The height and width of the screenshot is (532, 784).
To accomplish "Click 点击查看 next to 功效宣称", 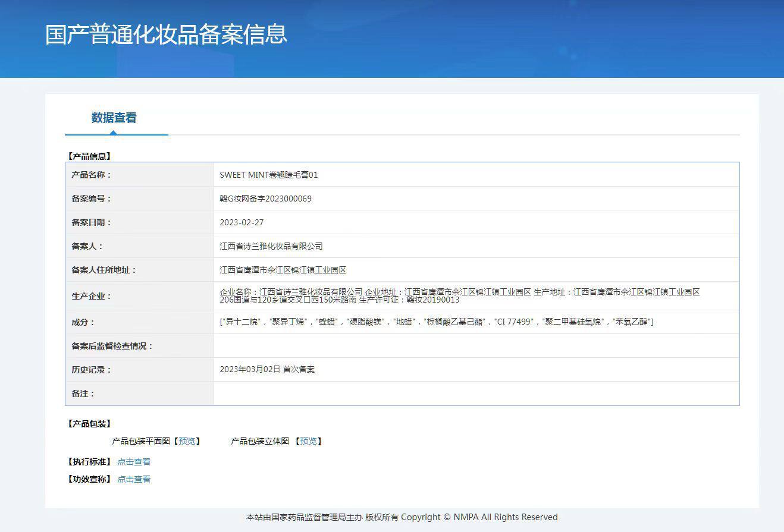I will [x=134, y=479].
